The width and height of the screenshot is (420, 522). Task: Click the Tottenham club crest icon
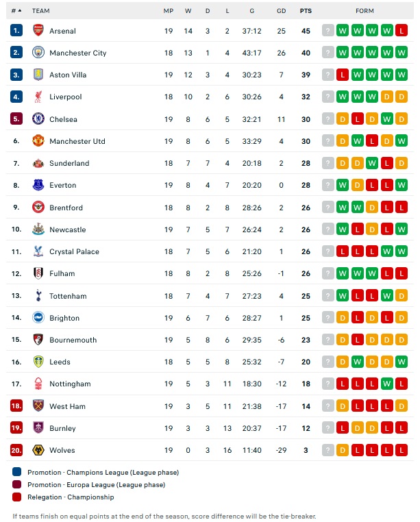click(x=38, y=296)
